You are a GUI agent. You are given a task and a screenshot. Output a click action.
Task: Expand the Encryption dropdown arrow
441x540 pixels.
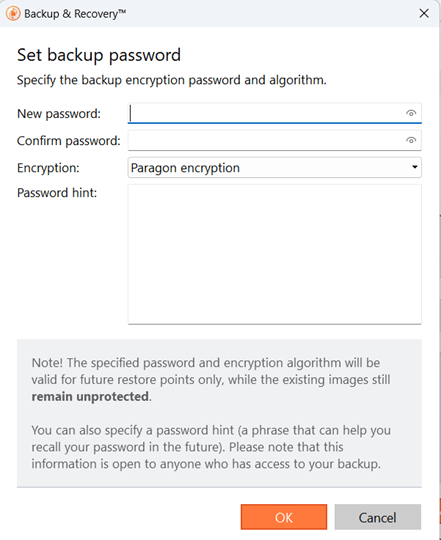pos(414,167)
